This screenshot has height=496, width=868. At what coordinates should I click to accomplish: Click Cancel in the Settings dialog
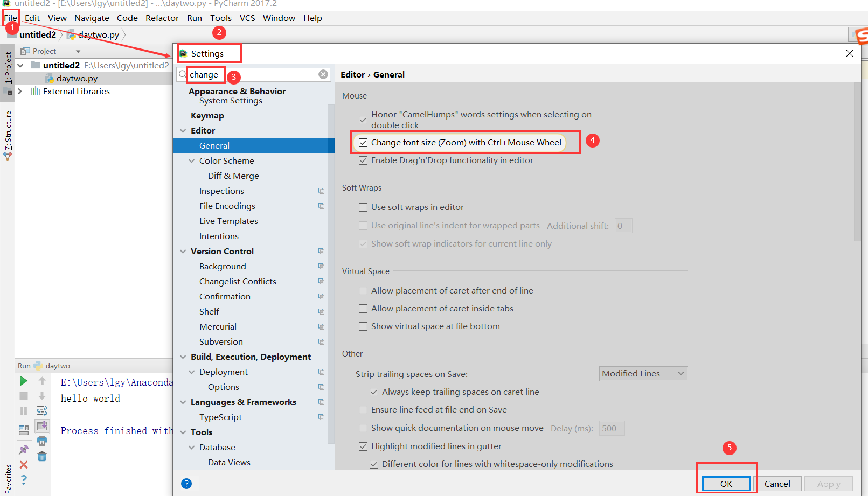click(x=777, y=484)
